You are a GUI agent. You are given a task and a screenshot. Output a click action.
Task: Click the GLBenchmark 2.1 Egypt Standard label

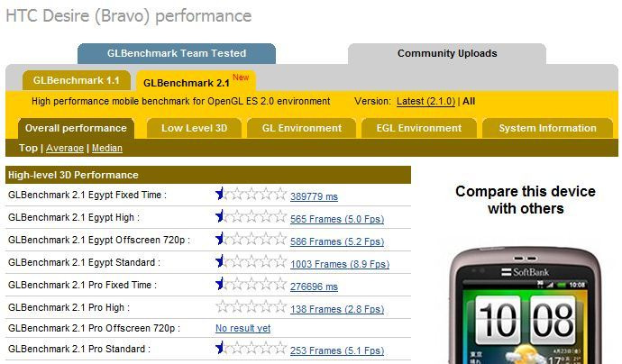(x=84, y=262)
